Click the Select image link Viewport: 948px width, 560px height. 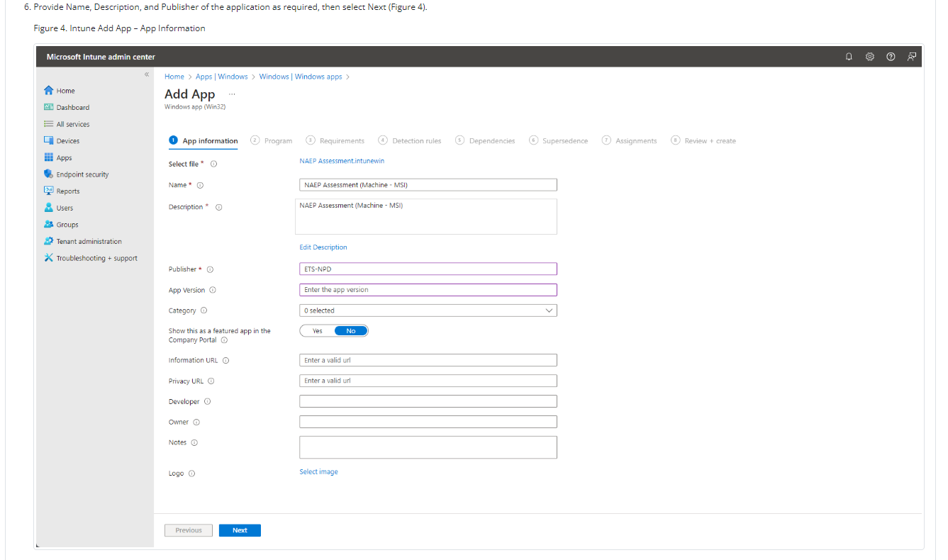(318, 472)
